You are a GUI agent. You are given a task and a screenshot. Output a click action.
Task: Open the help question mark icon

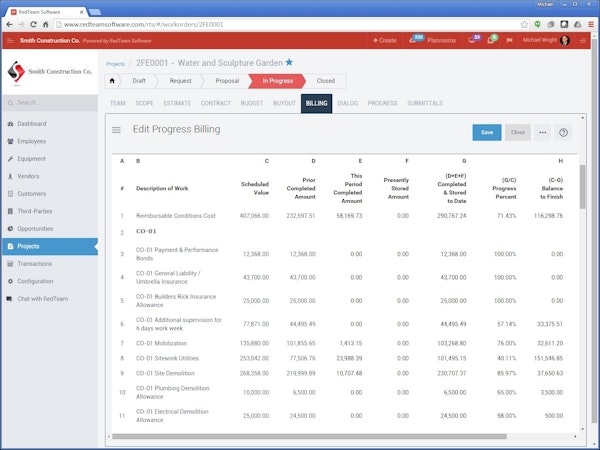(563, 132)
